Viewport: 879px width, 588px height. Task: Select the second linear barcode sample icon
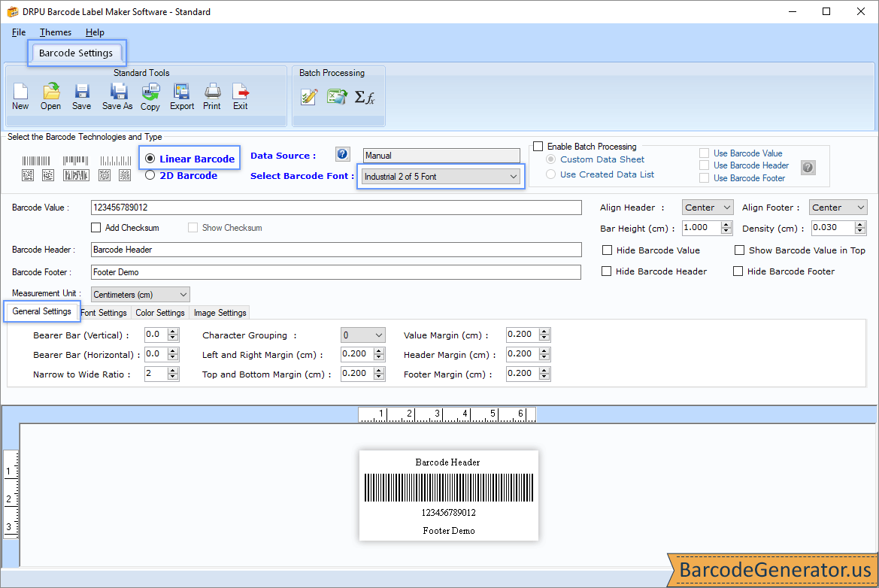coord(76,161)
